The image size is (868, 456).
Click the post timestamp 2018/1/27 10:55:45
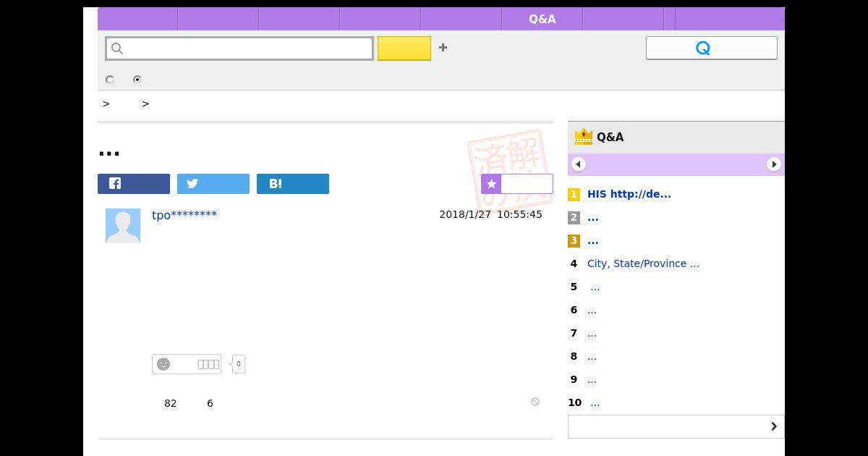coord(490,214)
